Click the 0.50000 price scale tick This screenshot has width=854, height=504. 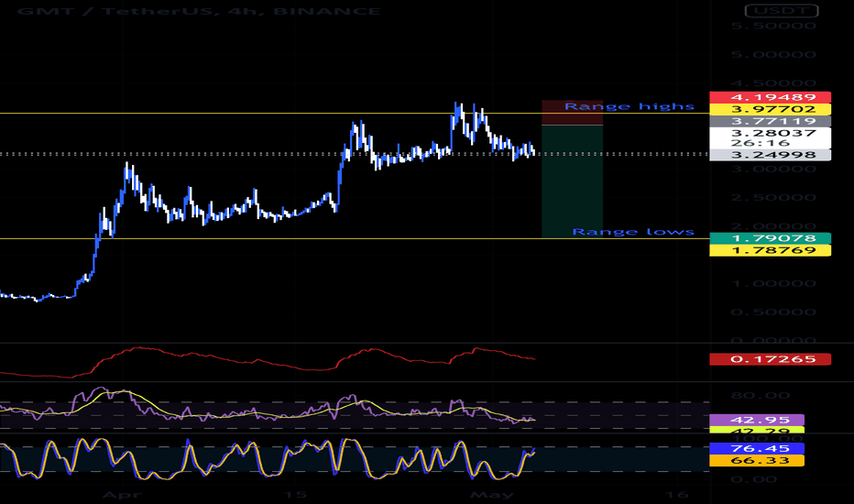pos(773,312)
